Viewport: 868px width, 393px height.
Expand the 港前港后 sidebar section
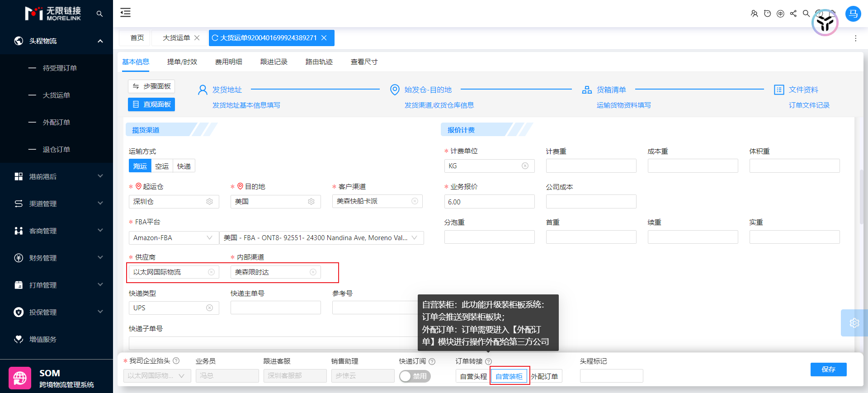tap(57, 176)
